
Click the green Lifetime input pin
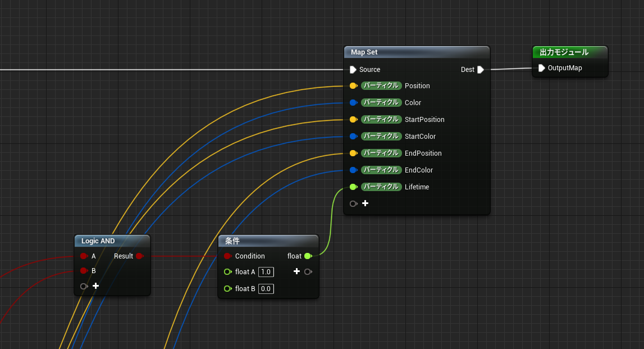pos(353,187)
